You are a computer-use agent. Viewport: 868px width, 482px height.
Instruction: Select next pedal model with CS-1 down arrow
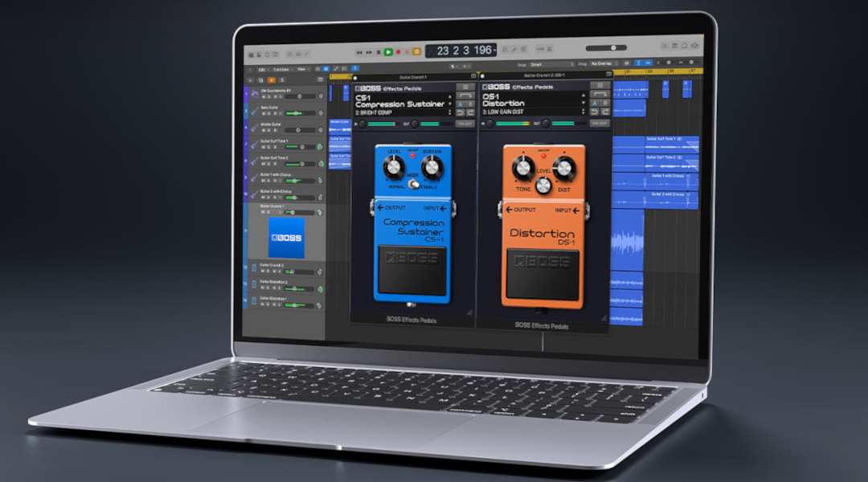[449, 104]
